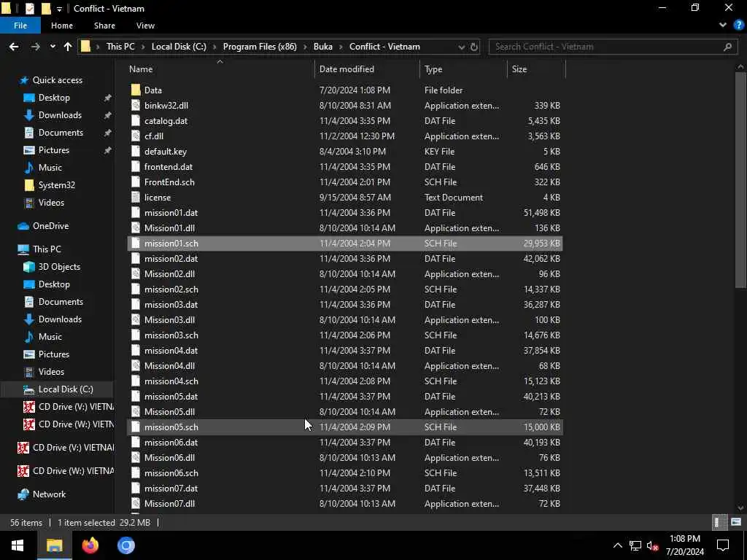
Task: Open pinned Downloads under Quick access
Action: pos(60,115)
